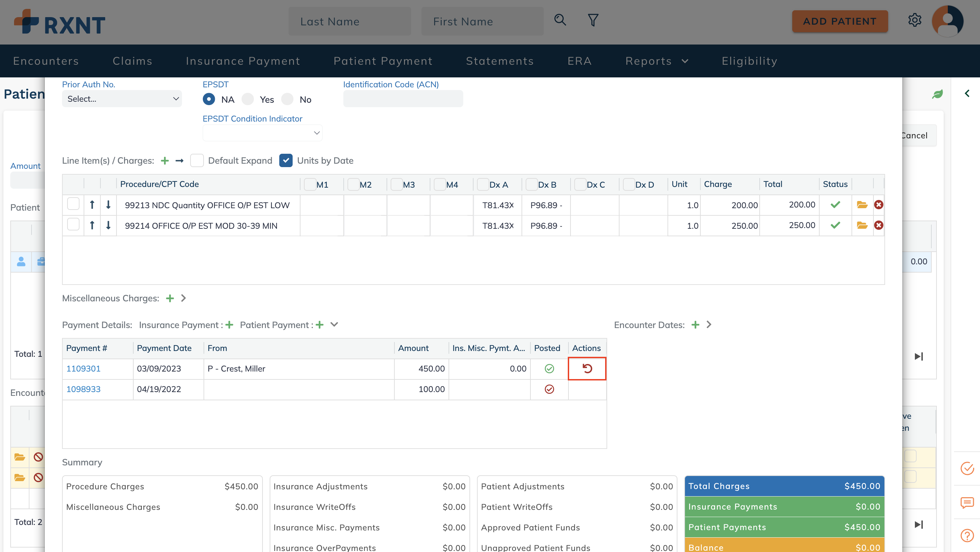Screen dimensions: 980x552
Task: Open the Encounters tab
Action: point(46,61)
